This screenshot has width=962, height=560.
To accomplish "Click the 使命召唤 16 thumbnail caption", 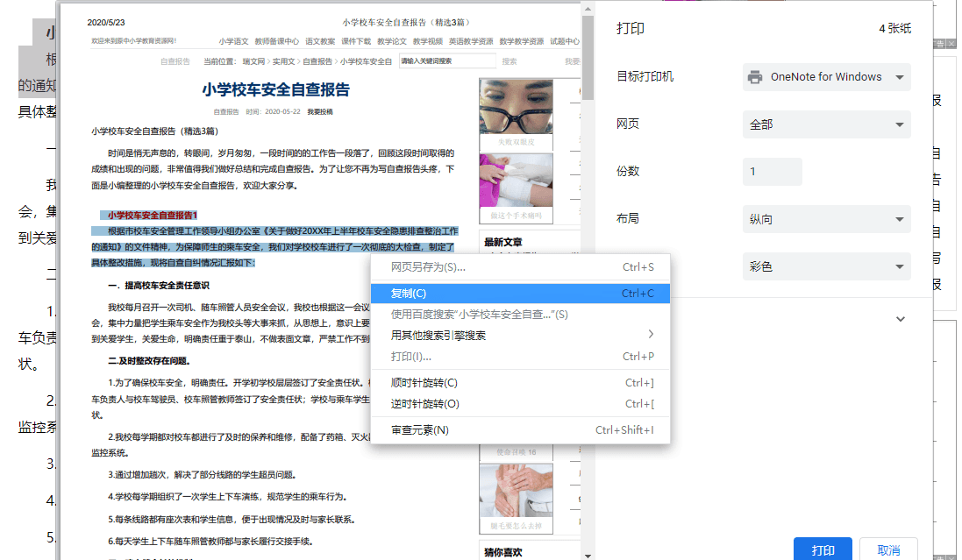I will point(516,452).
